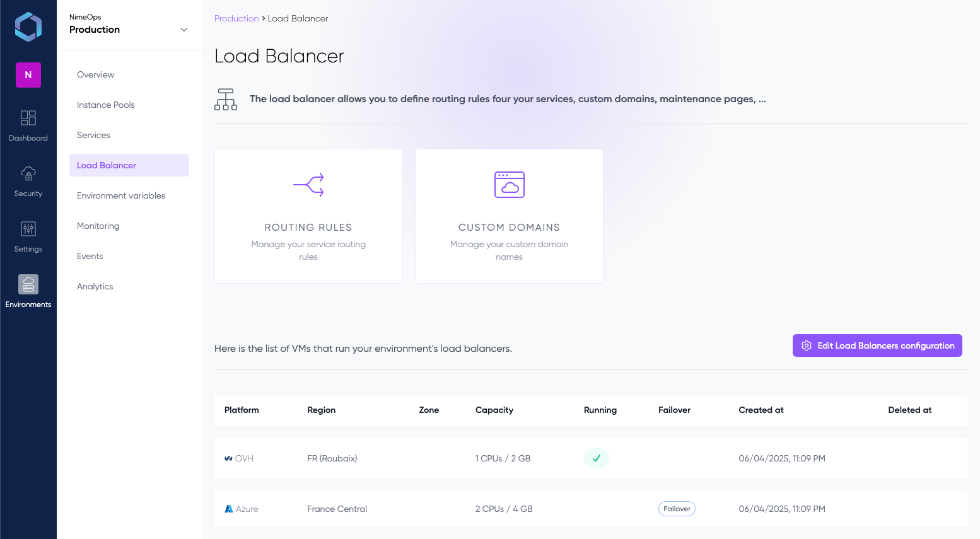Click the green running checkmark for OVH

[597, 458]
